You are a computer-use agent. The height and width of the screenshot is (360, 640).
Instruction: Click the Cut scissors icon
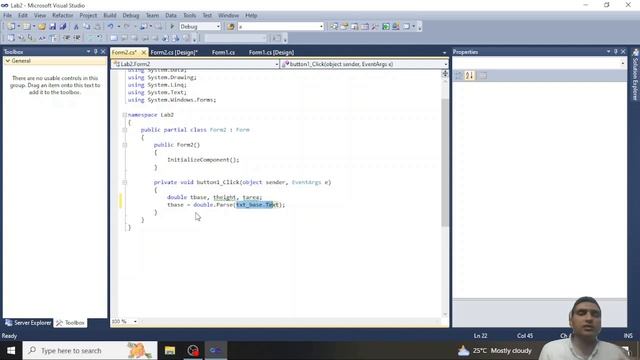tap(76, 27)
